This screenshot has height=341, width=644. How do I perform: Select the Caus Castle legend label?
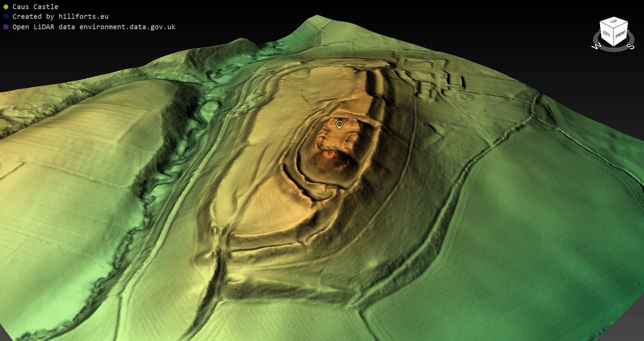[x=35, y=7]
